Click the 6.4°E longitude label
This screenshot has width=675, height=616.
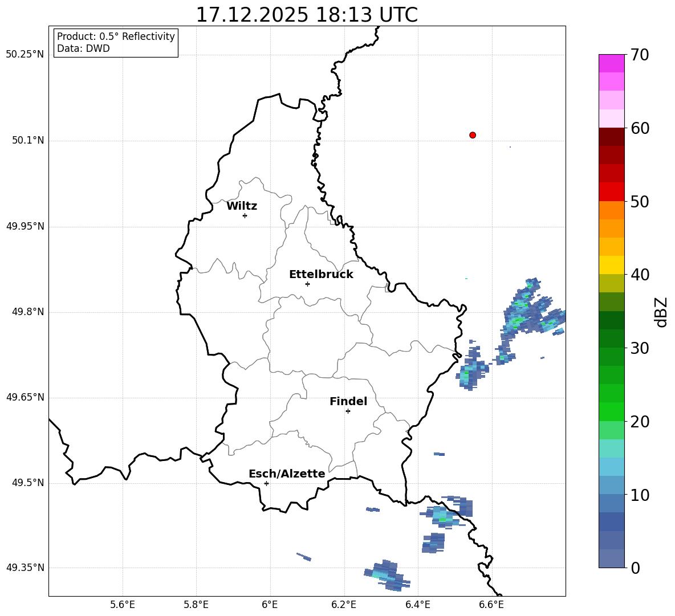417,605
